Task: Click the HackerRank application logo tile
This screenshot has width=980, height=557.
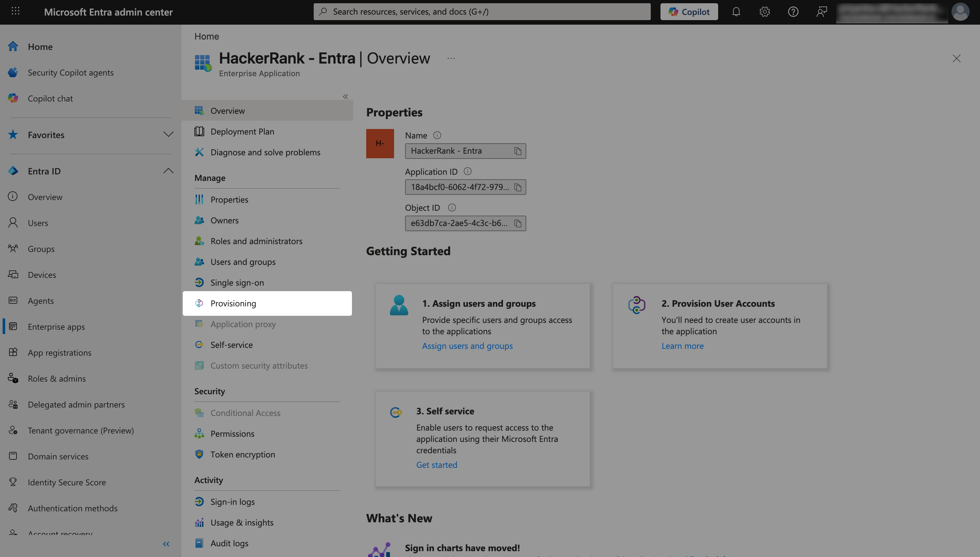Action: point(380,143)
